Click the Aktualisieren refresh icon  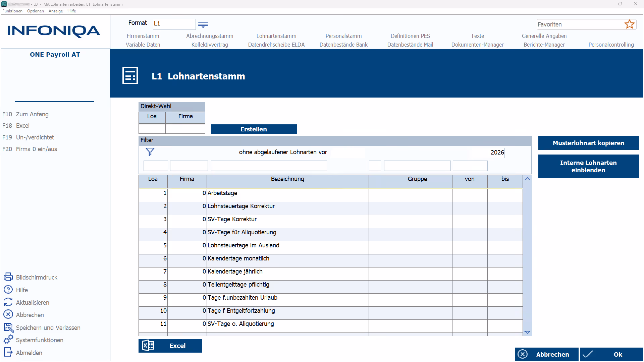[8, 302]
